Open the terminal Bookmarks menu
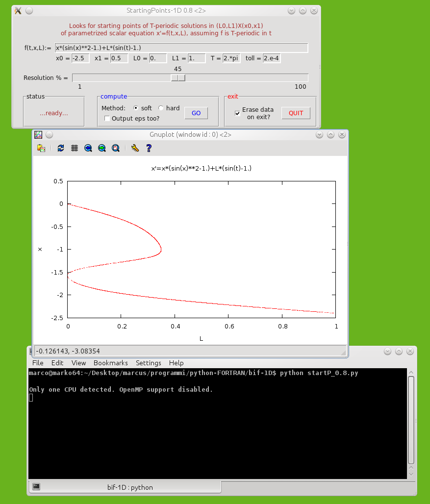 [x=111, y=363]
